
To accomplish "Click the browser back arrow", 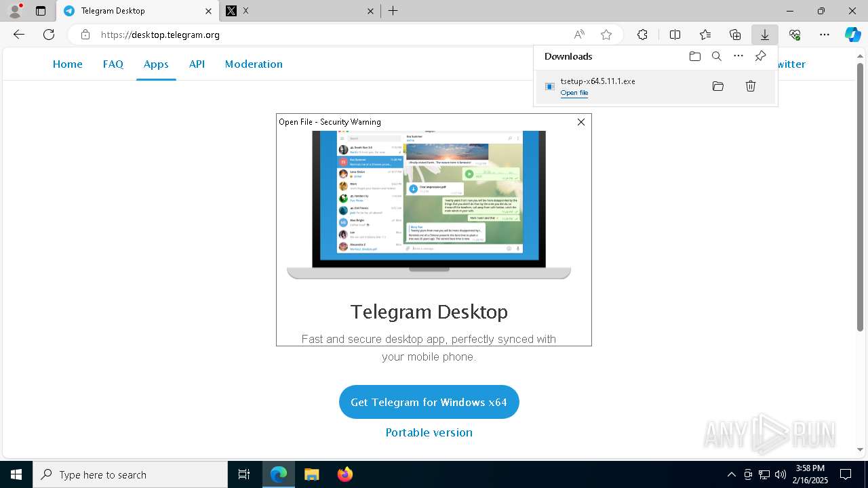I will (19, 35).
